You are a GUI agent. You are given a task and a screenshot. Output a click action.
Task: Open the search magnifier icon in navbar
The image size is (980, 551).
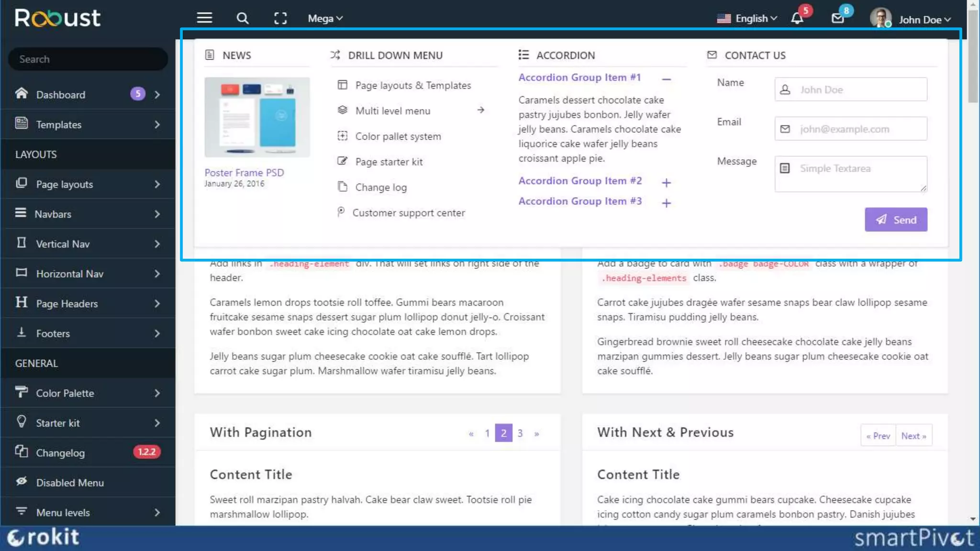coord(243,18)
